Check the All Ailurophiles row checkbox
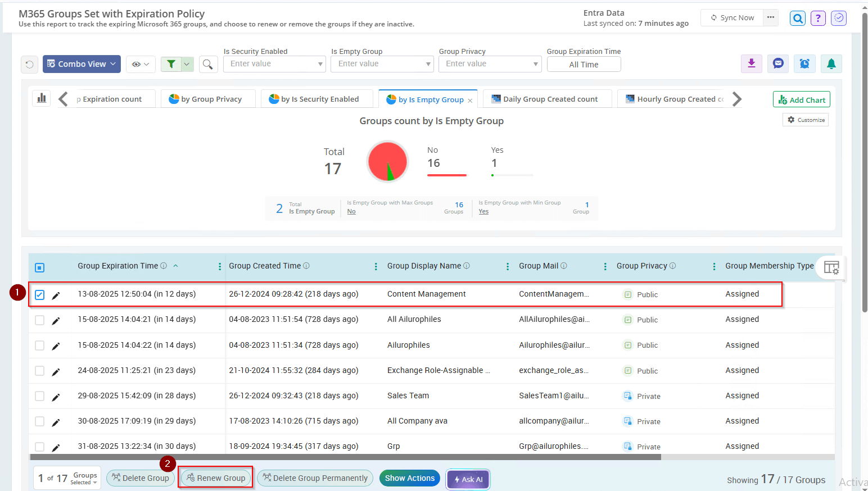The image size is (868, 491). (x=40, y=320)
